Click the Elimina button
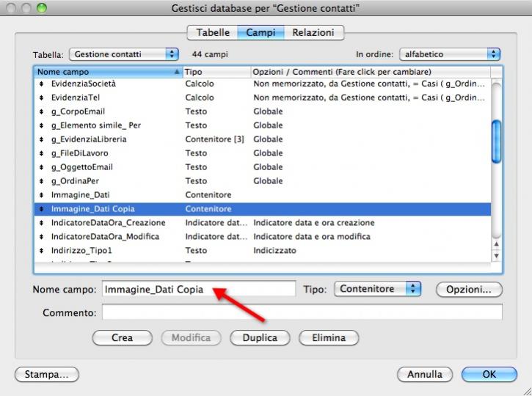Viewport: 532px width, 396px height. pyautogui.click(x=333, y=338)
